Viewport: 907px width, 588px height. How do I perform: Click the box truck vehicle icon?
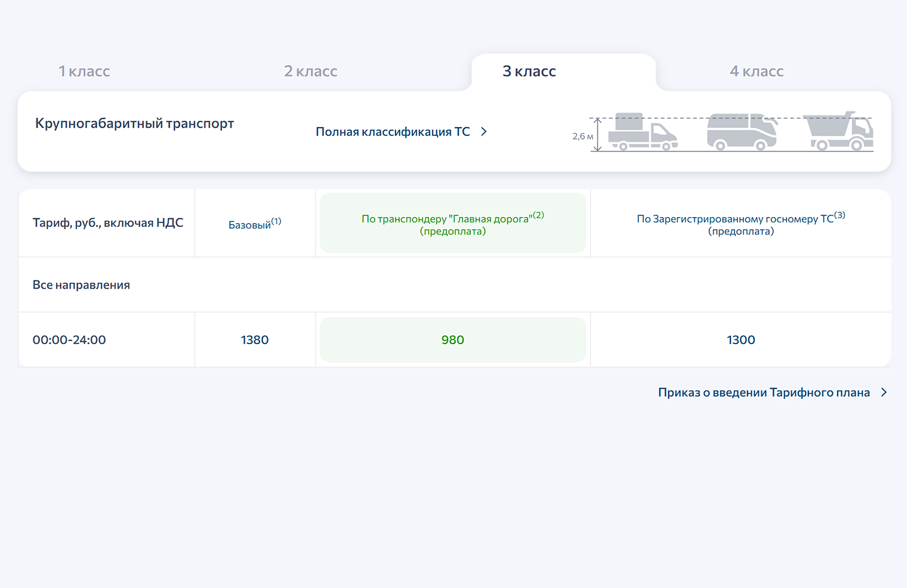tap(643, 131)
